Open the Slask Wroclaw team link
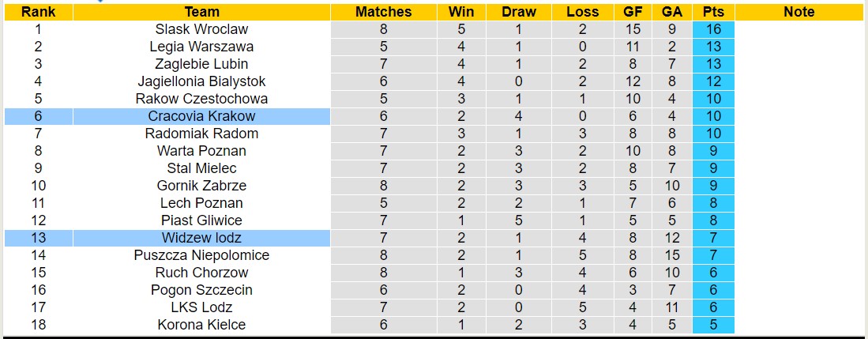 point(201,29)
